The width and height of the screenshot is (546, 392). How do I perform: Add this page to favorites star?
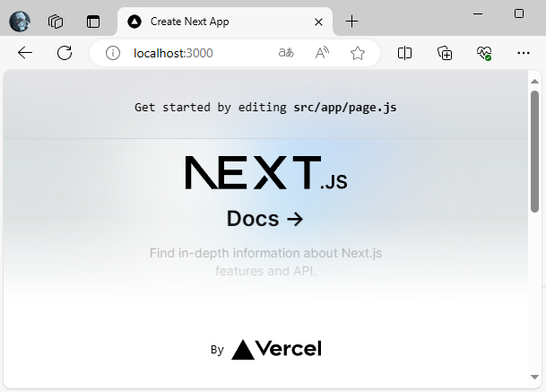coord(358,53)
